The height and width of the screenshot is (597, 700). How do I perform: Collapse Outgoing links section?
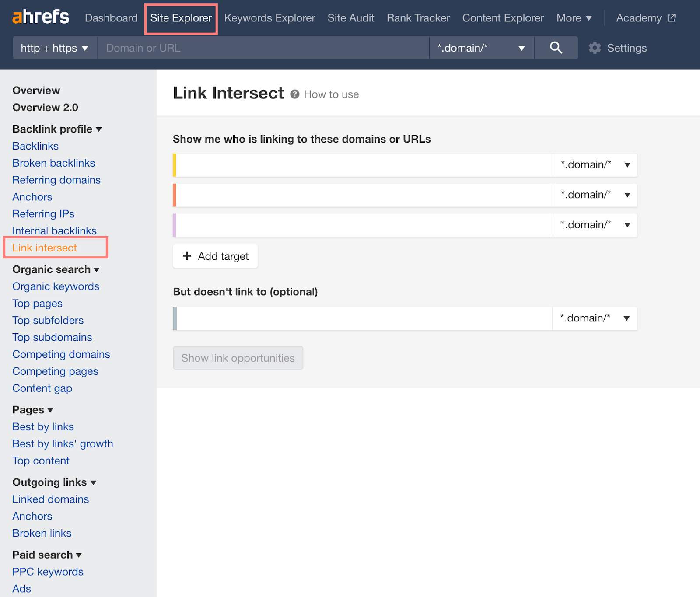pyautogui.click(x=54, y=482)
